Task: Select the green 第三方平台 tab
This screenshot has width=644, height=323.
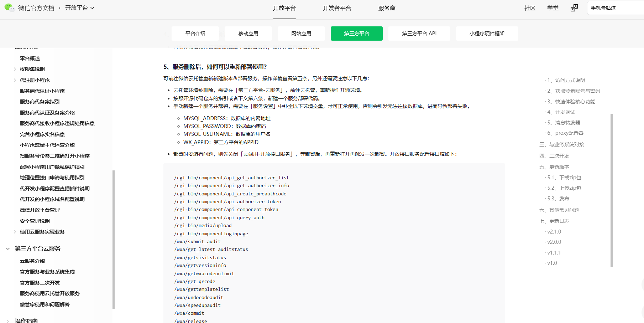Action: click(x=357, y=34)
